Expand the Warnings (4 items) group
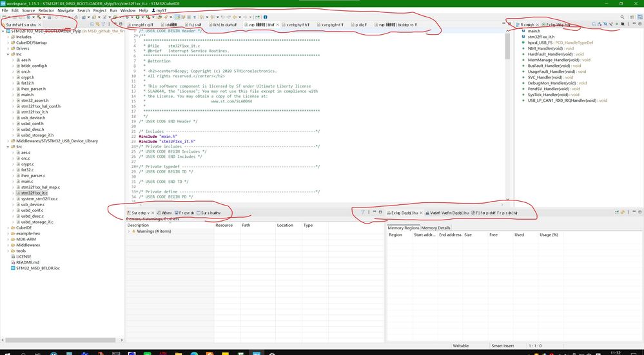 129,231
